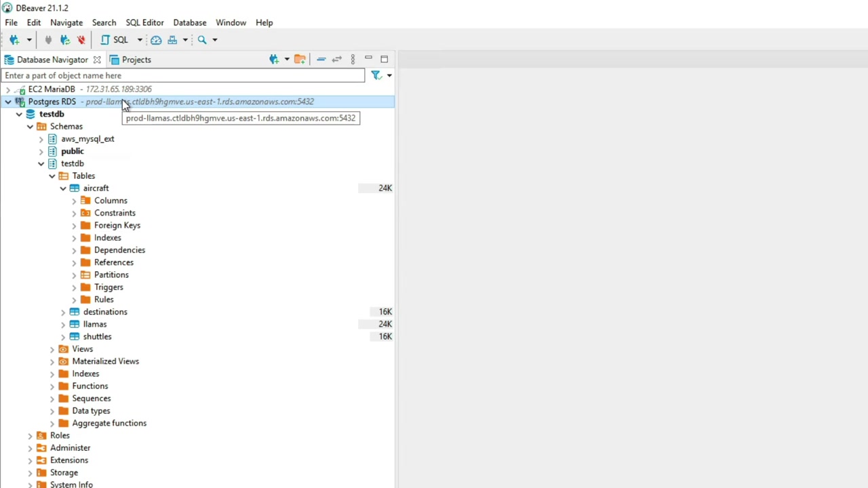The image size is (868, 488).
Task: Select the Storage node
Action: pos(64,472)
